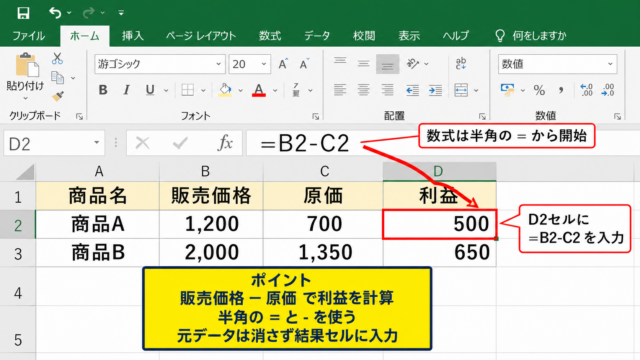This screenshot has width=640, height=360.
Task: Switch to the 挿入 tab
Action: point(133,36)
